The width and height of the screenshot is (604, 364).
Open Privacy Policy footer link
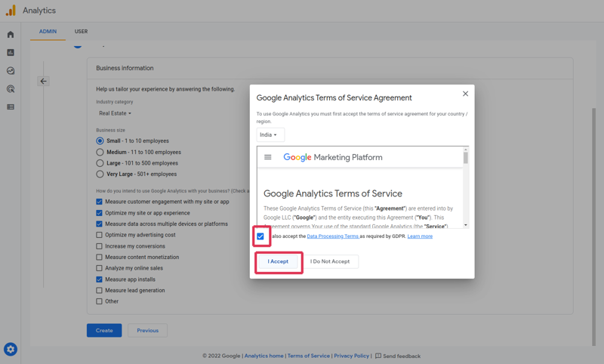[x=351, y=356]
